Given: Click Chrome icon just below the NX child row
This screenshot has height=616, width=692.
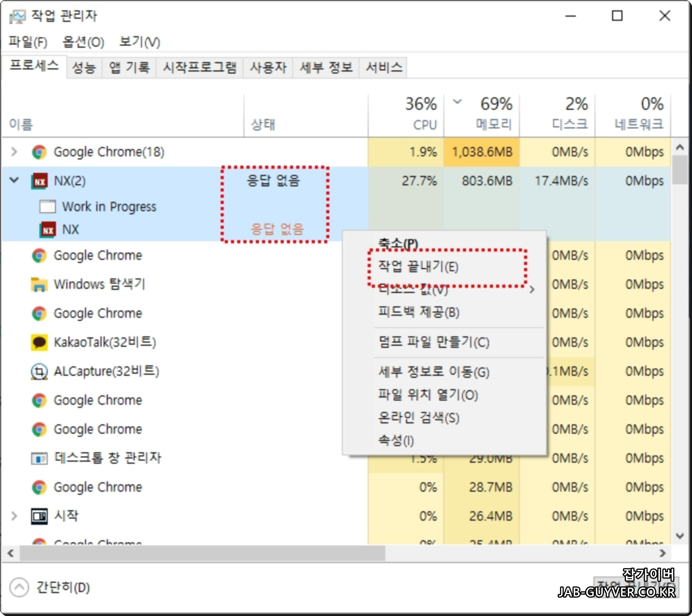Looking at the screenshot, I should point(39,256).
